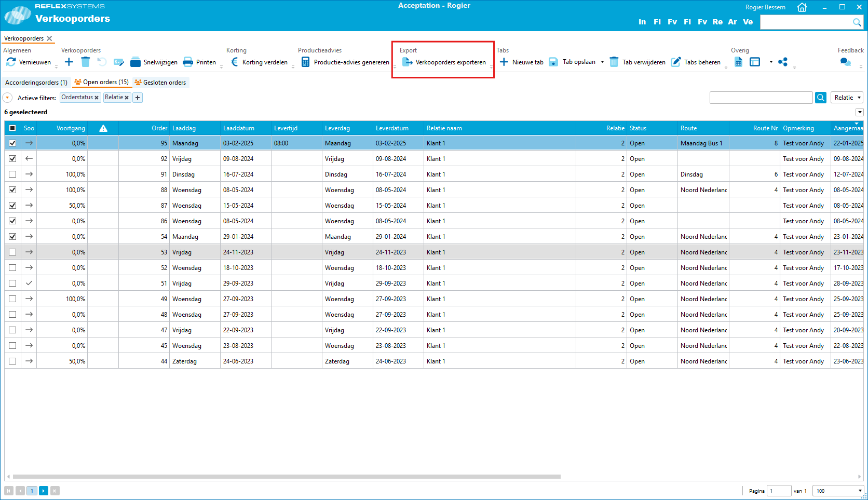Open the Relatie search field dropdown
This screenshot has height=500, width=868.
point(848,98)
